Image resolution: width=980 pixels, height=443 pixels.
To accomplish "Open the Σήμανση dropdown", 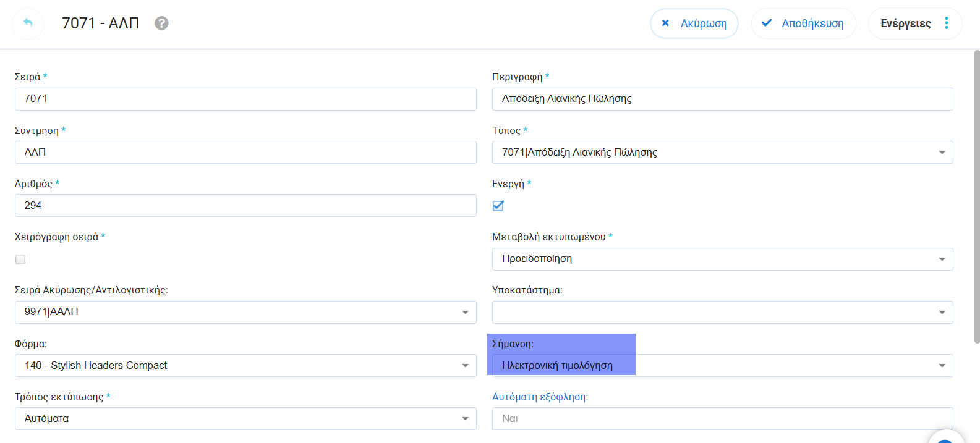I will [941, 366].
